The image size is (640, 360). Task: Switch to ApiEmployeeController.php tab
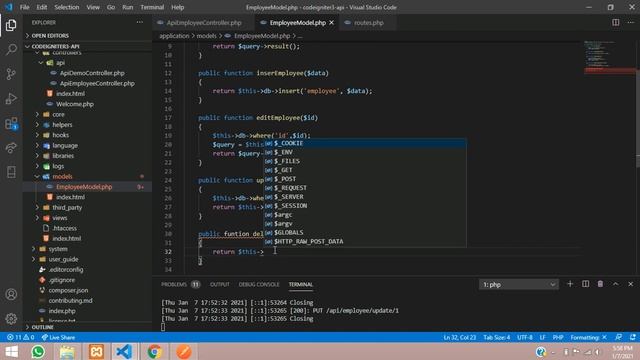point(203,23)
